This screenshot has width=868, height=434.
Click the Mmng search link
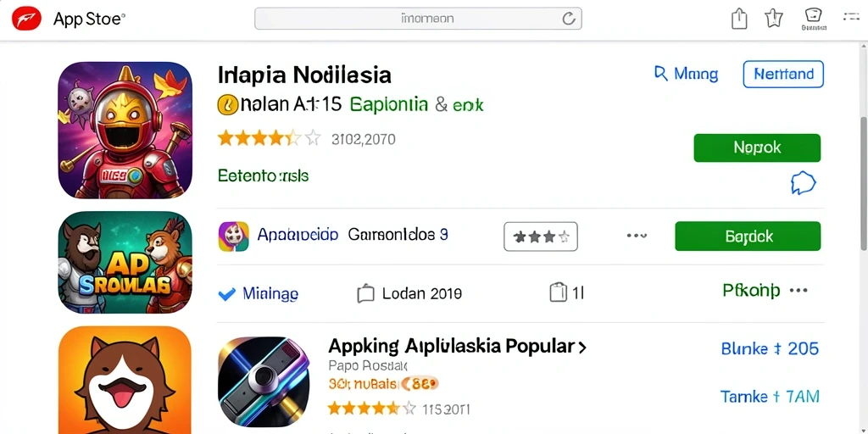click(x=686, y=75)
